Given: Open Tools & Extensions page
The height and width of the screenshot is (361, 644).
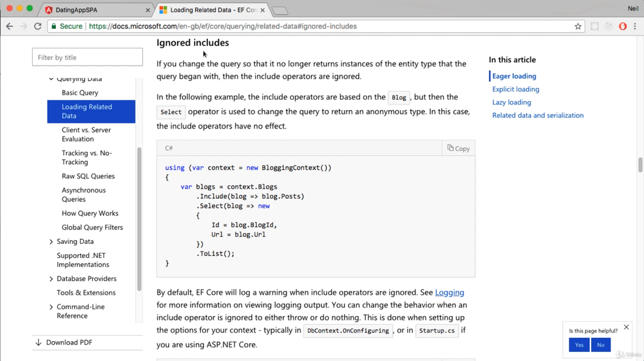Looking at the screenshot, I should 86,293.
